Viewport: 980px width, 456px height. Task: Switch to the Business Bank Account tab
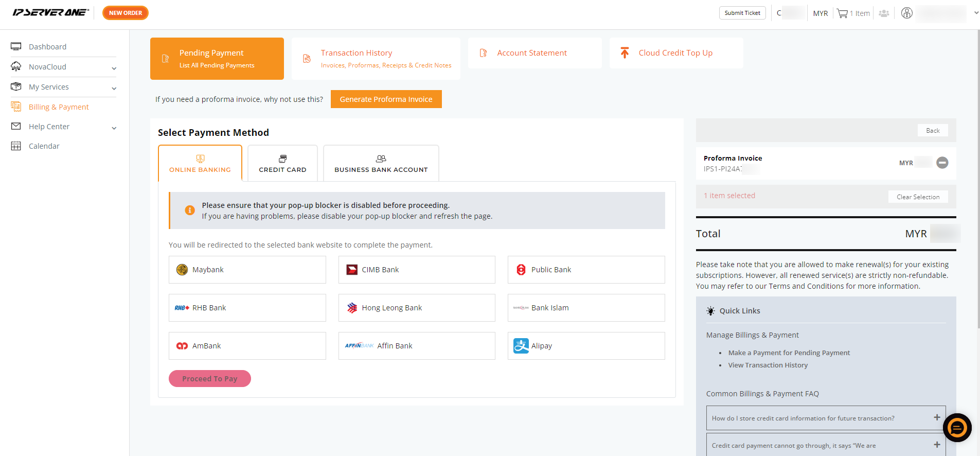pos(381,163)
